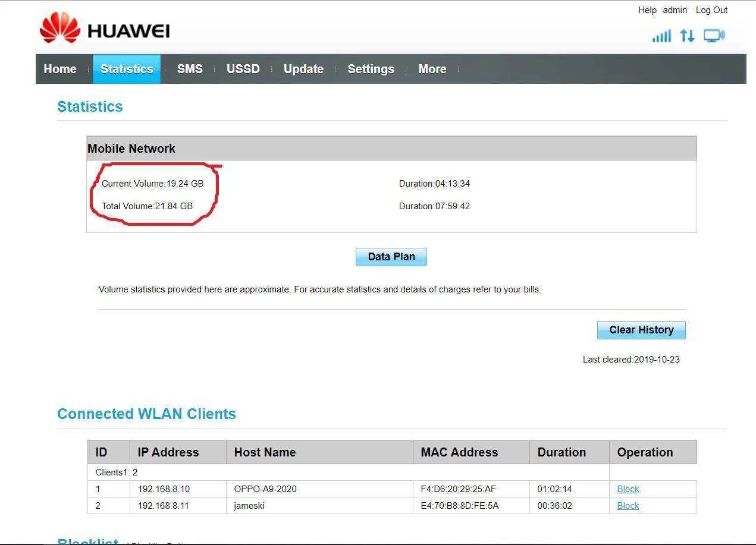The image size is (756, 545).
Task: Open the Data Plan button
Action: point(391,257)
